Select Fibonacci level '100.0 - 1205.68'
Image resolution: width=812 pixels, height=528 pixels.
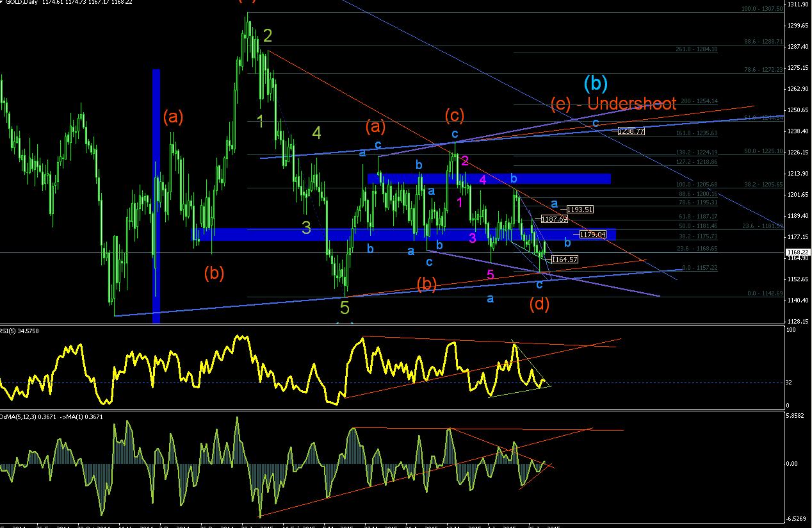tap(697, 185)
